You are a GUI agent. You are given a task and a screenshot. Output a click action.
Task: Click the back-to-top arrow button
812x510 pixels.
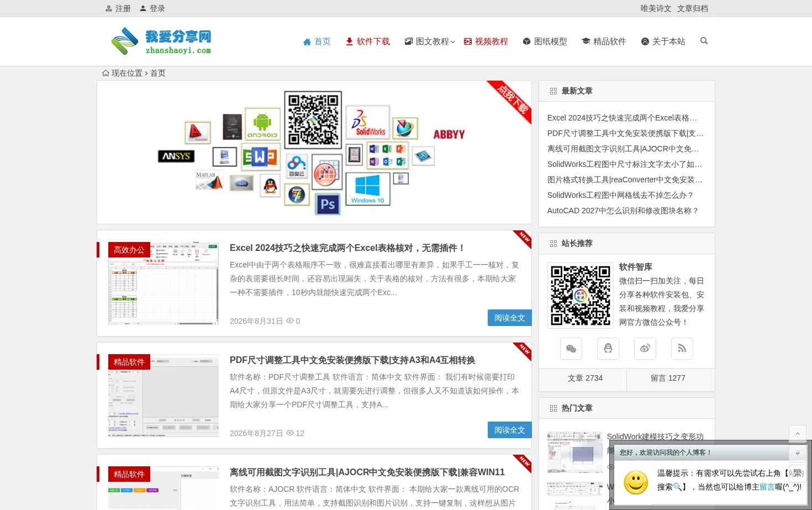798,434
